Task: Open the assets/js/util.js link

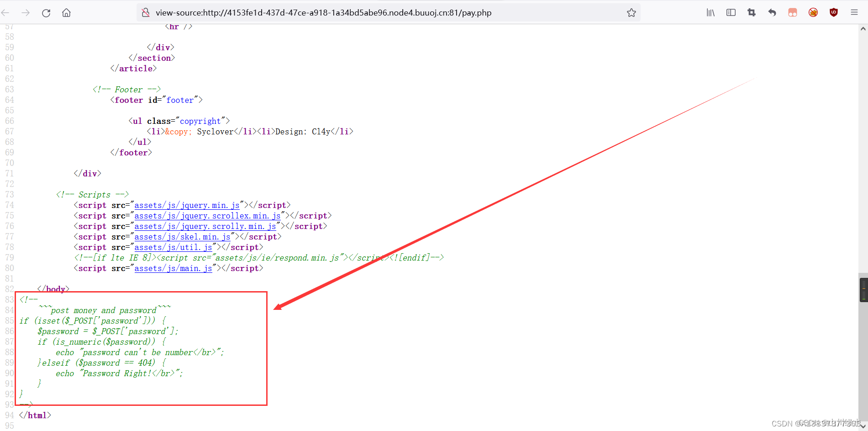Action: [x=173, y=247]
